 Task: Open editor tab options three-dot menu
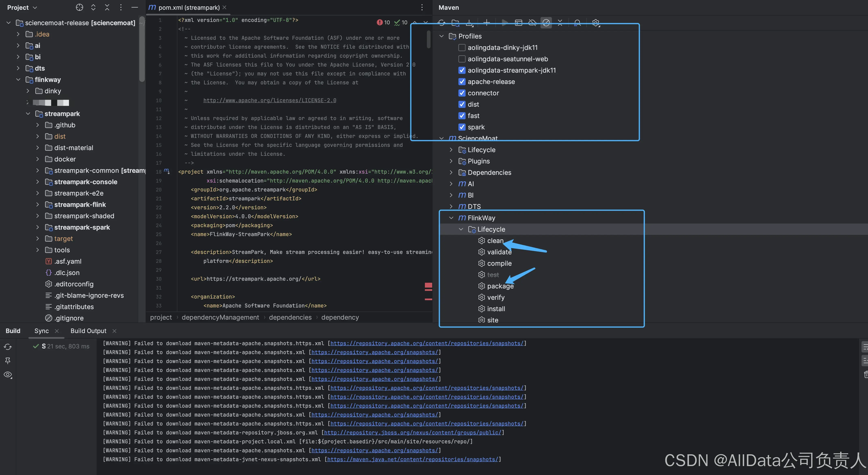(x=422, y=8)
